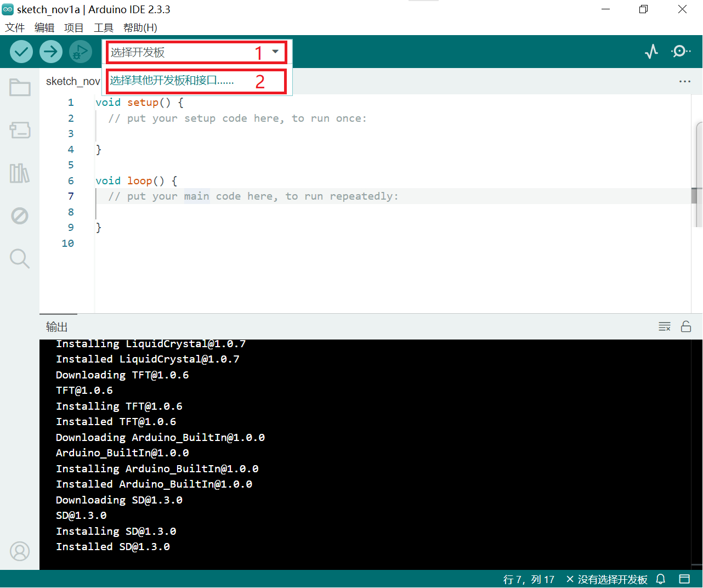Open the 编辑 menu
Viewport: 703px width, 588px height.
tap(44, 28)
